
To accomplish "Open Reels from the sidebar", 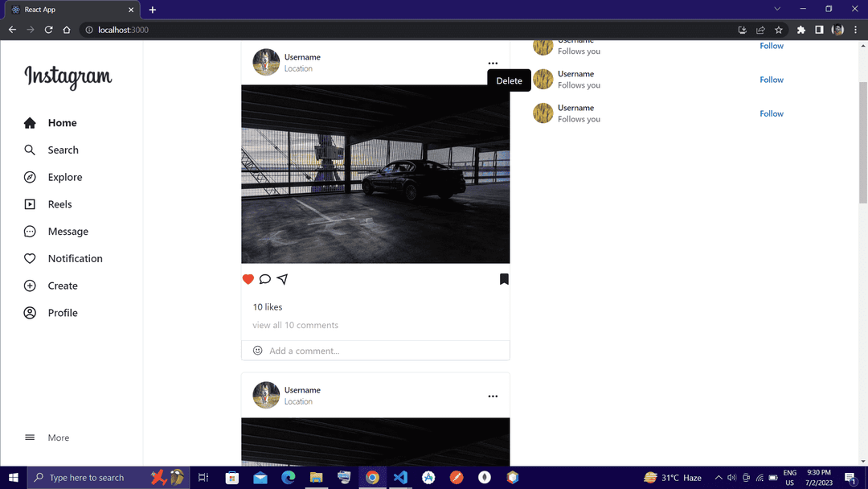I will click(47, 204).
